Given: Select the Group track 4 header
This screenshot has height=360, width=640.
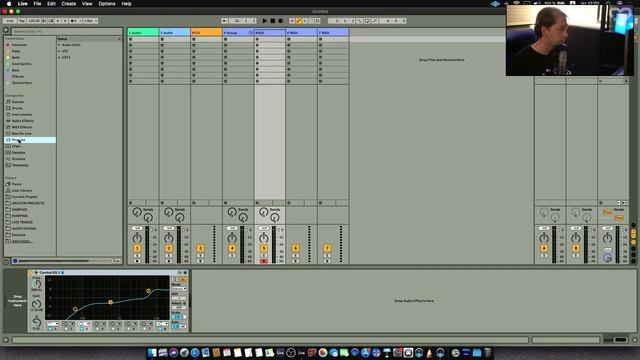Looking at the screenshot, I should click(238, 32).
